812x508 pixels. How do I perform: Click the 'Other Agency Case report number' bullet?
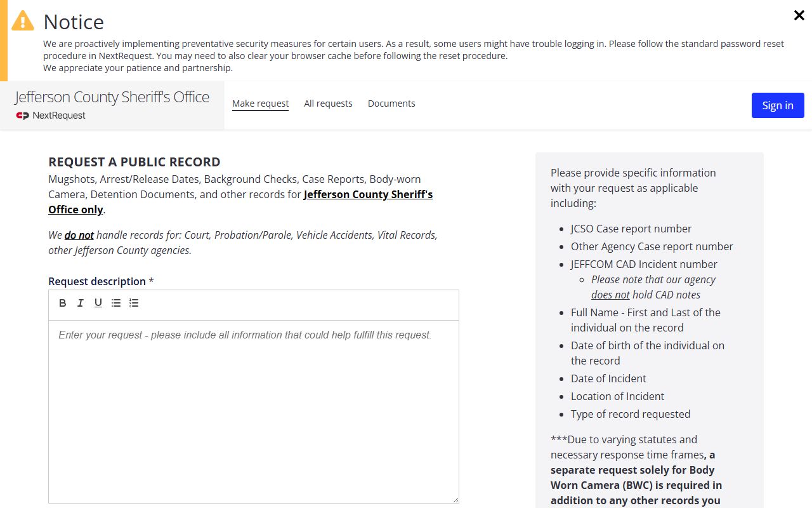[652, 246]
